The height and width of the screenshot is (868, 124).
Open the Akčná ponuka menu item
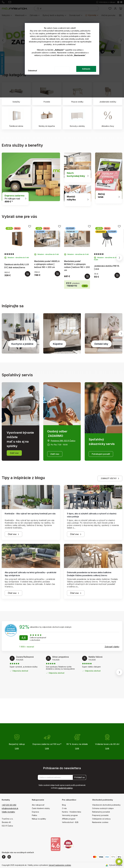click(x=108, y=15)
